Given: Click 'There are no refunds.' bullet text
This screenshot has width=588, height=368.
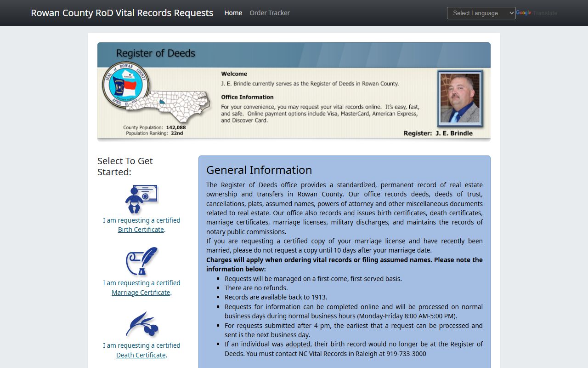Looking at the screenshot, I should coord(256,288).
